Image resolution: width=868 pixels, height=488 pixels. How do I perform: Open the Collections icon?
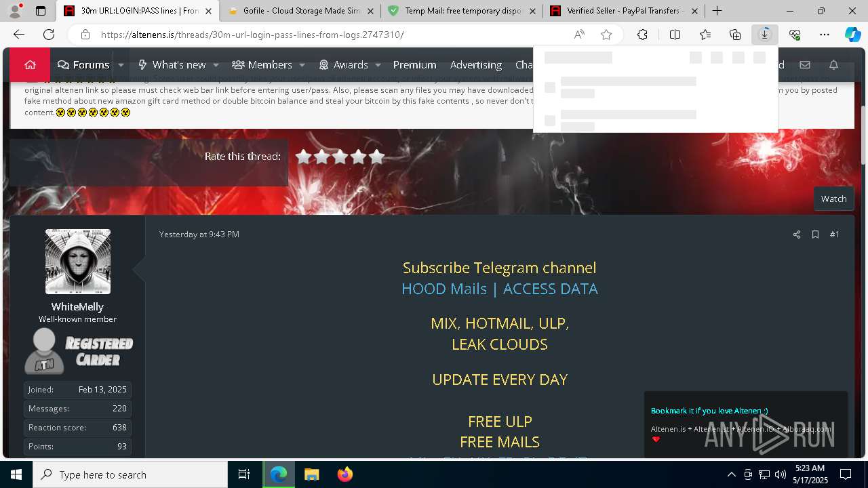point(735,35)
